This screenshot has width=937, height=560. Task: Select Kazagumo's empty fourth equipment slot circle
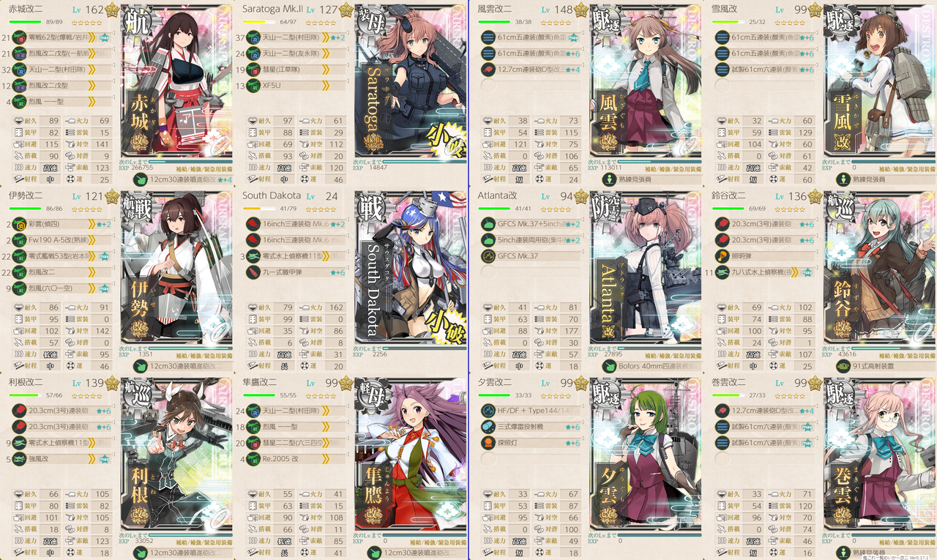[x=488, y=86]
